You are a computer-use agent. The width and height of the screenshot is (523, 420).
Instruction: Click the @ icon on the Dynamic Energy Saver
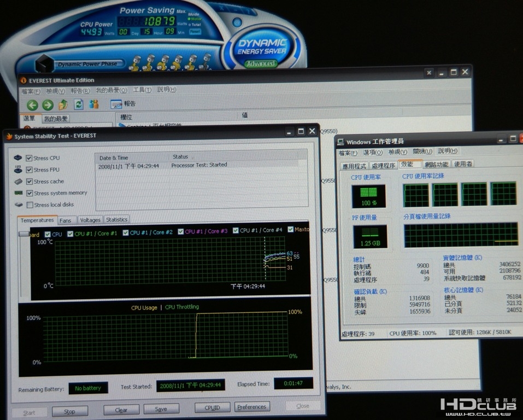[x=237, y=23]
